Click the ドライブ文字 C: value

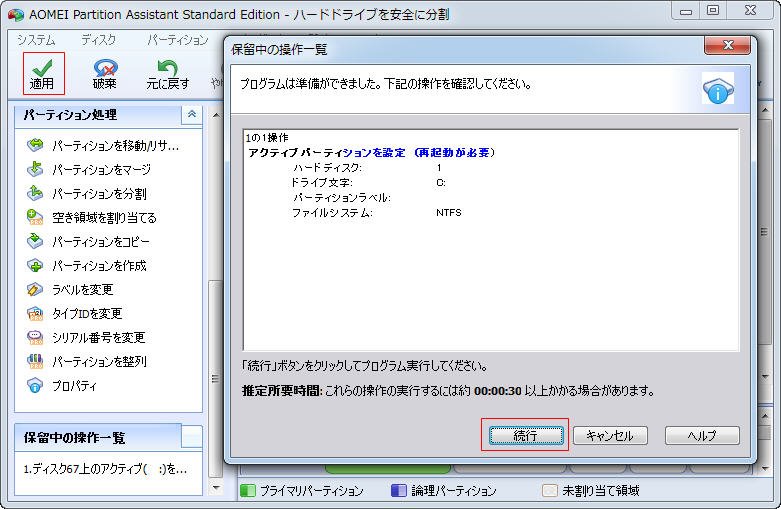(x=441, y=183)
